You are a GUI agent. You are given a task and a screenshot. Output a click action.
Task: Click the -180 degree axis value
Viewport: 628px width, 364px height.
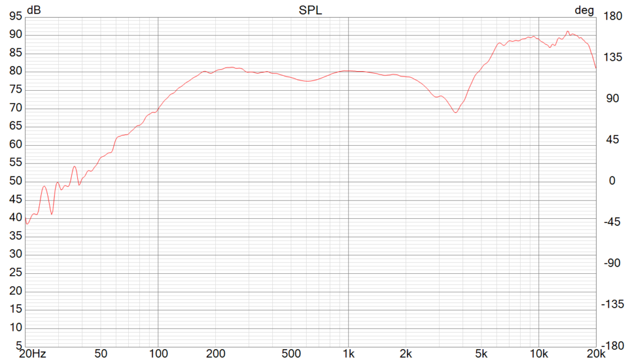[x=613, y=346]
